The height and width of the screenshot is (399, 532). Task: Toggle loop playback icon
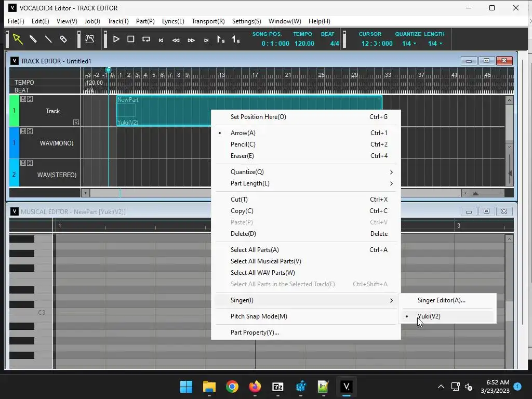coord(146,39)
